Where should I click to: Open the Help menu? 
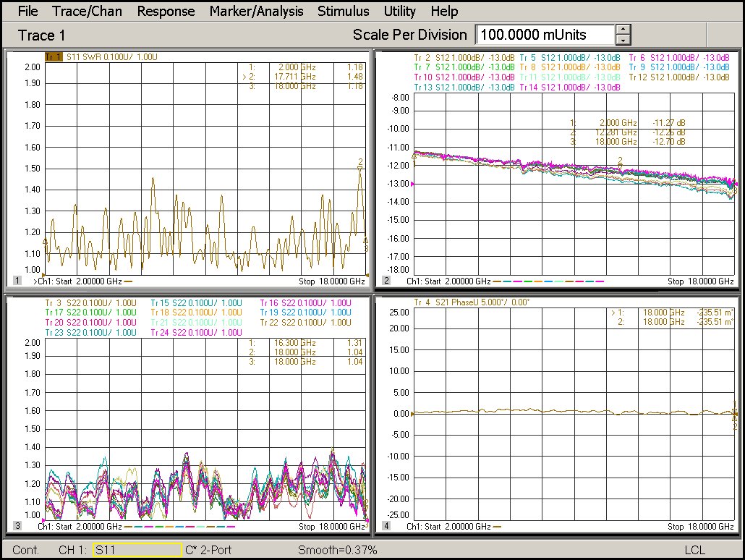[x=444, y=11]
